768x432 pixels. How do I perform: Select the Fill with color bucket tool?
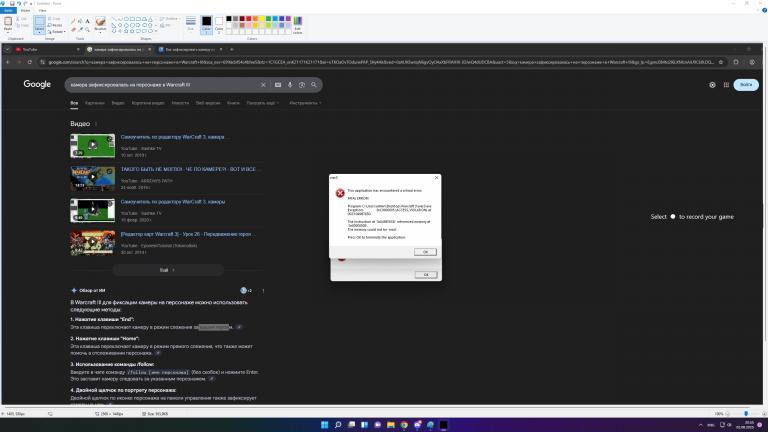pos(80,22)
